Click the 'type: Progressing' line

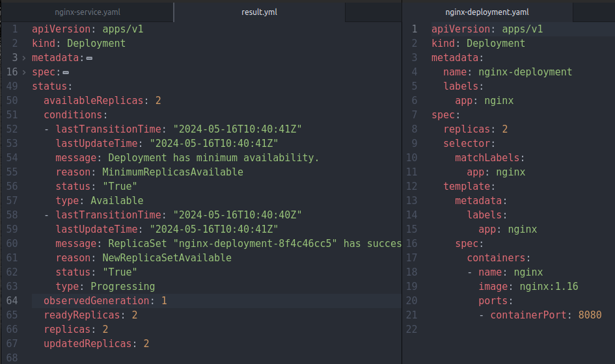tap(105, 287)
